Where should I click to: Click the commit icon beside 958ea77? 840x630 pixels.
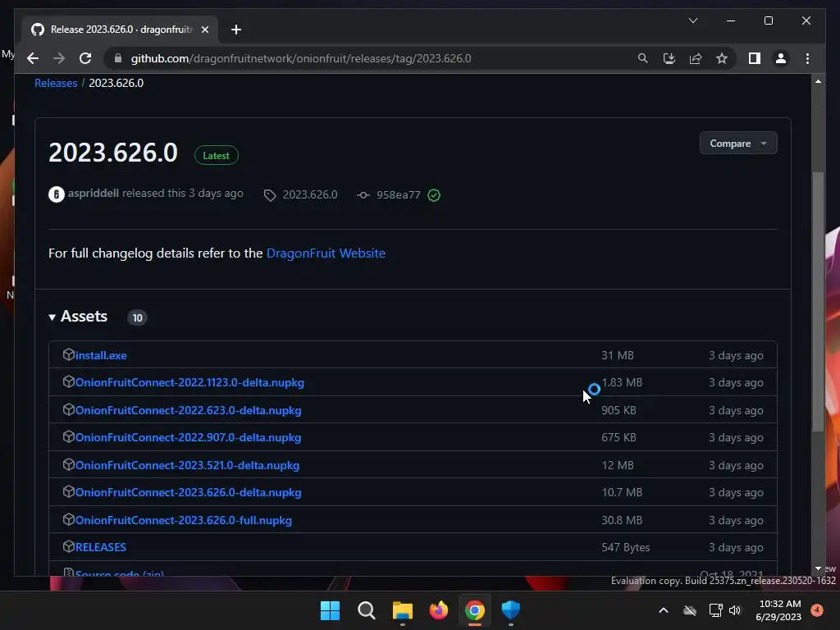(363, 195)
